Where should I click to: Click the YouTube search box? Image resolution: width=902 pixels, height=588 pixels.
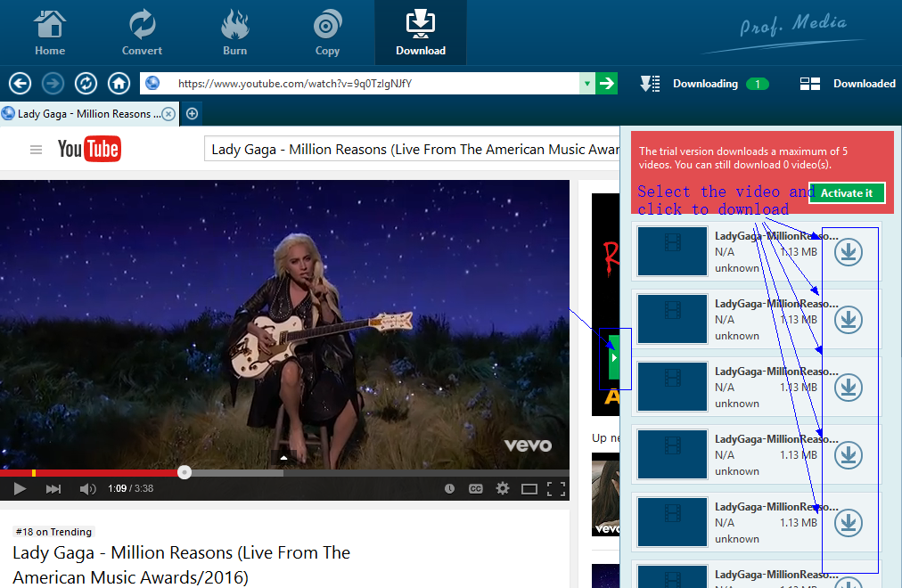[x=412, y=150]
